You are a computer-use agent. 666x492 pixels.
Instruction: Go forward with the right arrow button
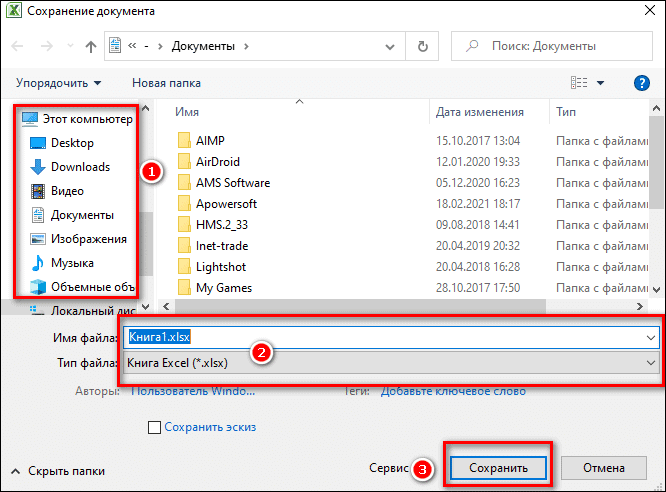click(x=47, y=46)
